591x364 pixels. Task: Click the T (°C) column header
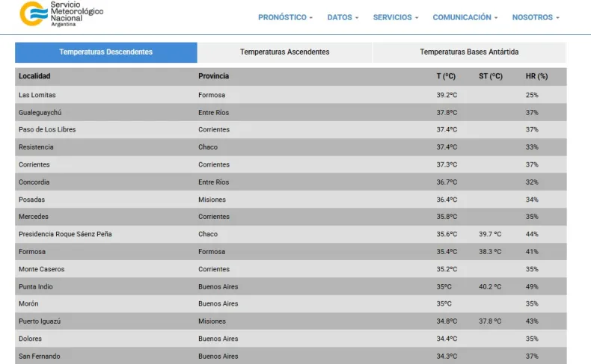[446, 76]
